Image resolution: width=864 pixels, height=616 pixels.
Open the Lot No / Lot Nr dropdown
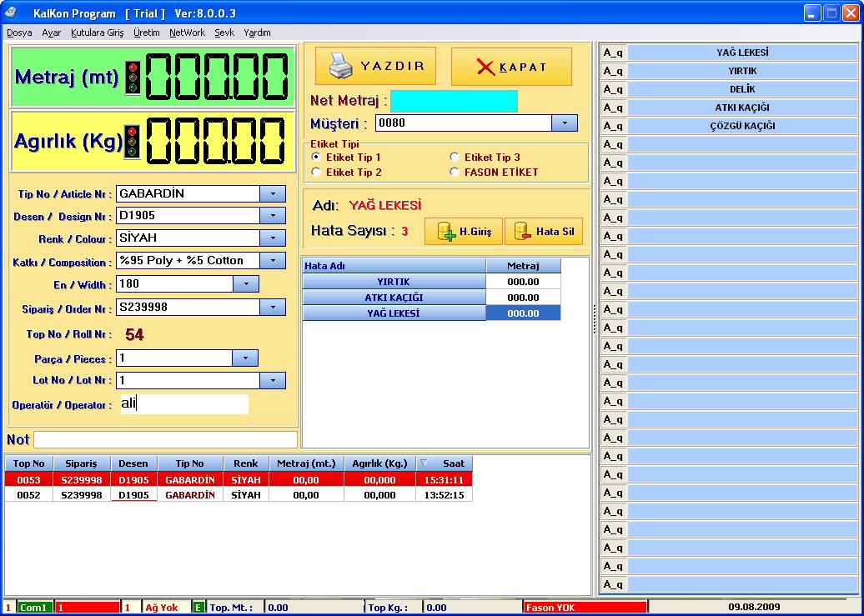[273, 380]
